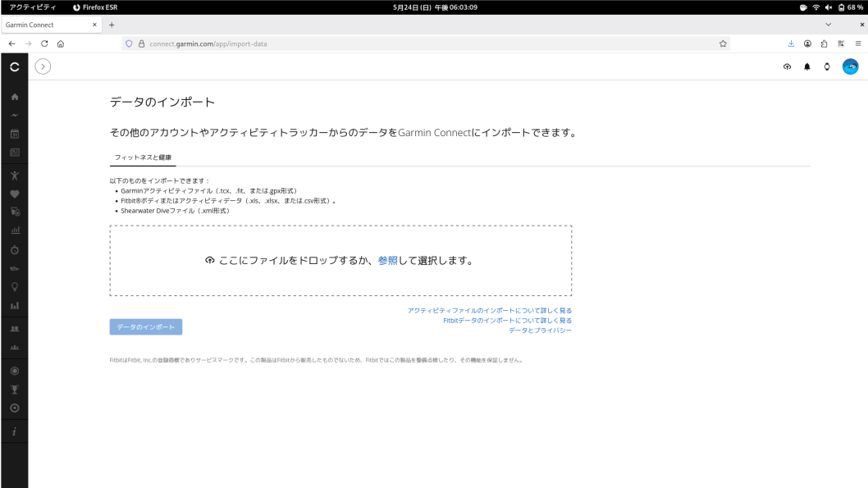Click the coffee cup tray icon

803,7
